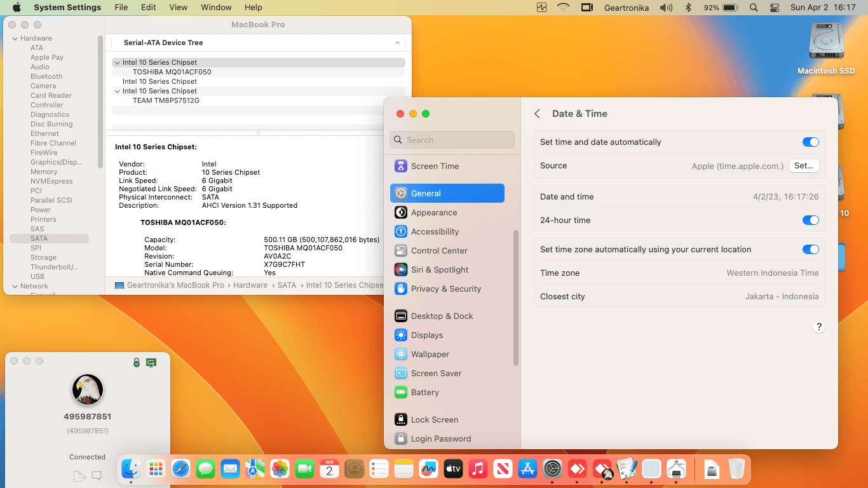Open the Help menu
868x488 pixels.
(254, 8)
